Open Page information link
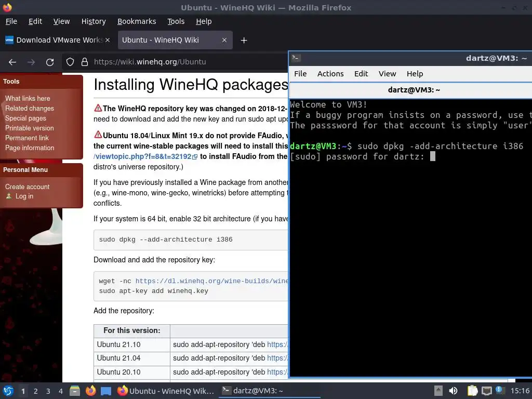 click(x=30, y=148)
